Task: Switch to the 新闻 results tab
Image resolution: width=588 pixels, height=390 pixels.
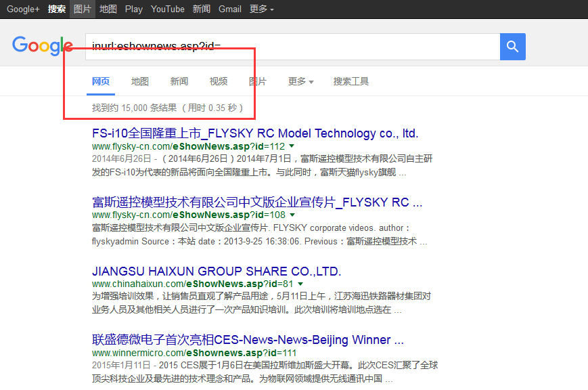Action: pos(179,81)
